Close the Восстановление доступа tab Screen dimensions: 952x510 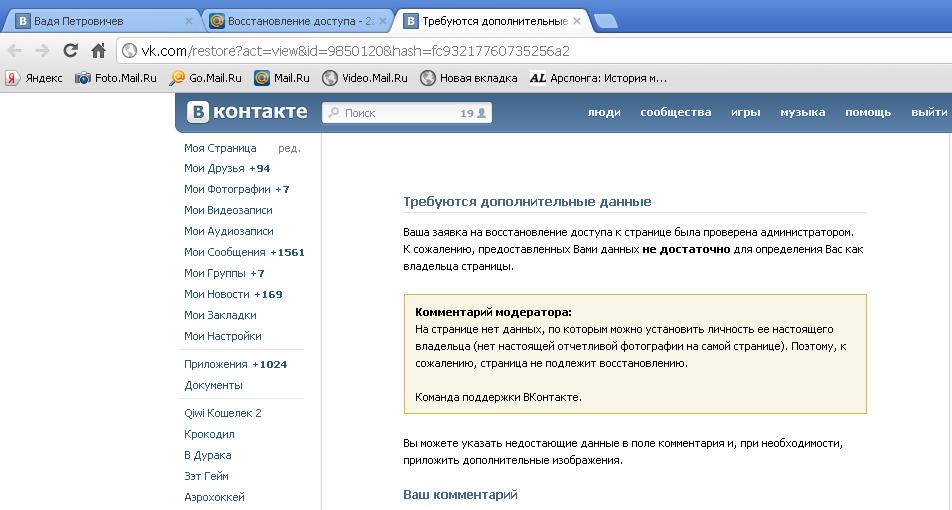point(382,21)
